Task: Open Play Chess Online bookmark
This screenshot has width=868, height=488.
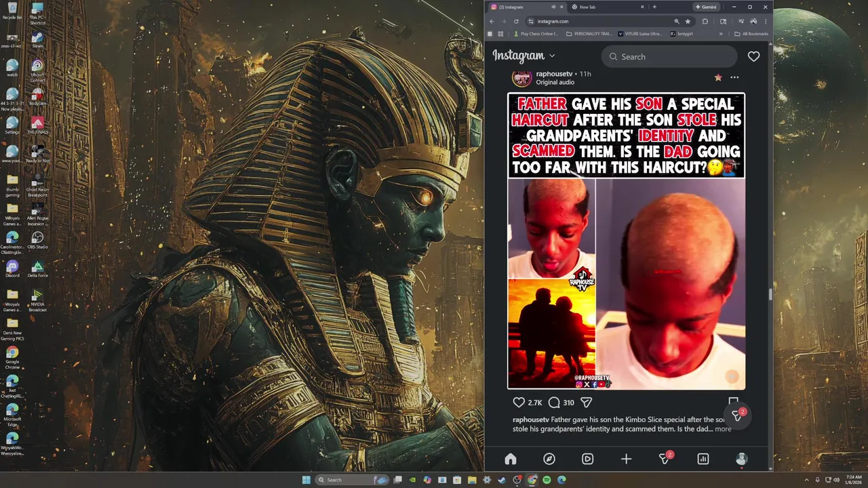Action: [536, 34]
